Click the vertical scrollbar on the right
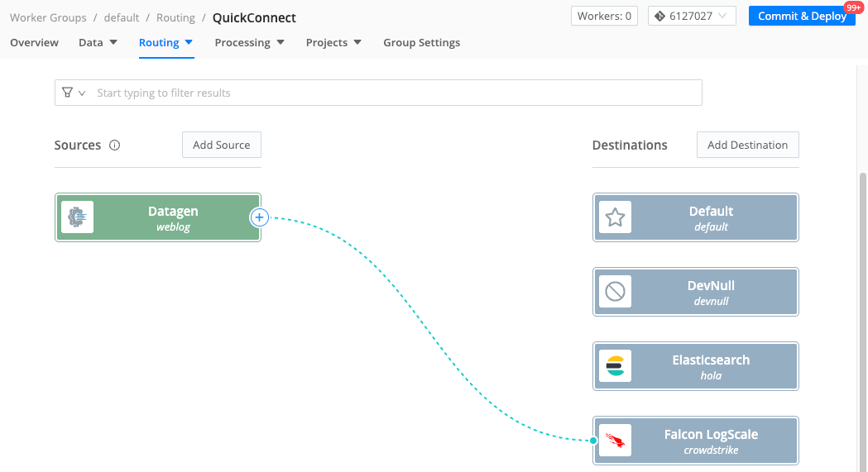868x472 pixels. [x=862, y=321]
